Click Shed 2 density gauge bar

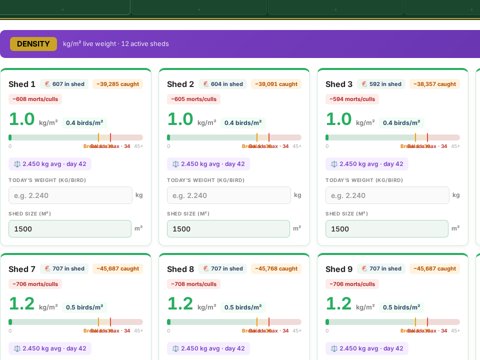tap(234, 137)
